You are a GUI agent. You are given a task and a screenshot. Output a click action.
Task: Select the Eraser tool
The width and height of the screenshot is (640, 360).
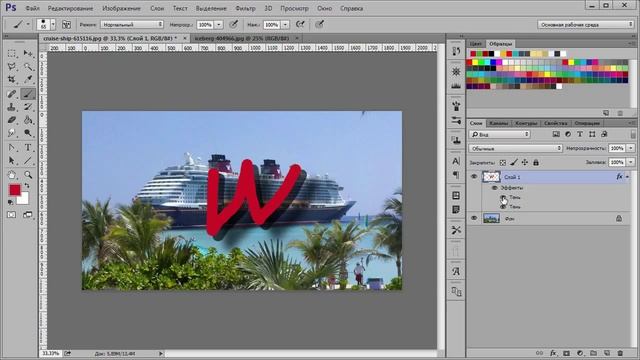11,120
